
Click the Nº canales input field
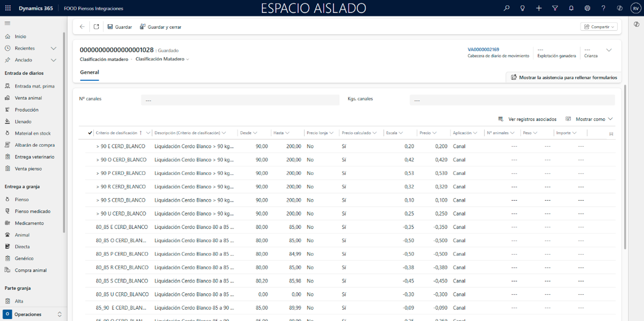240,100
